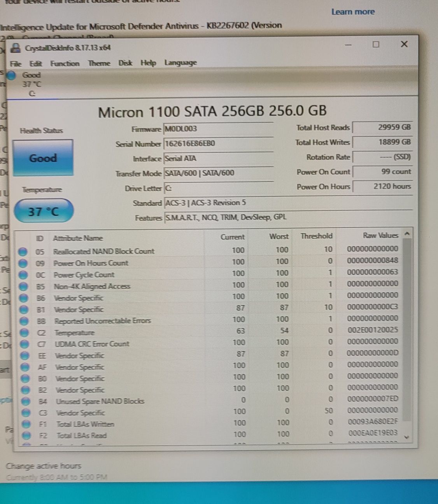Screen dimensions: 438x504
Task: Click the Total Host Reads value 29959 GB
Action: 382,127
